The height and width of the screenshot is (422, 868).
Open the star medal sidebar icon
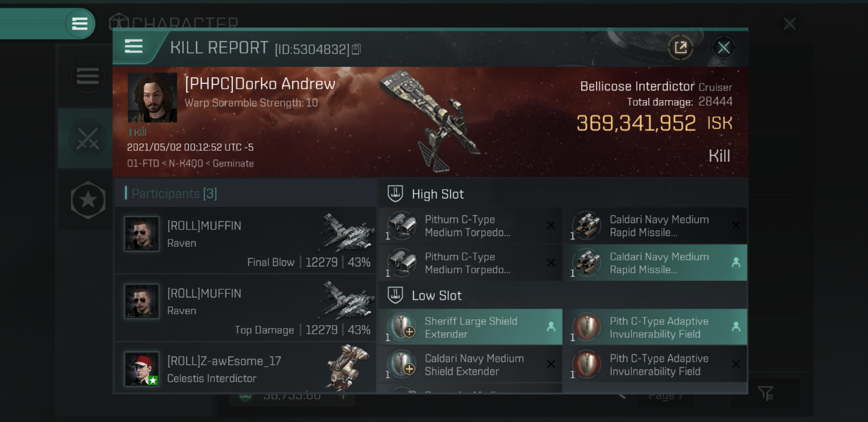point(88,200)
